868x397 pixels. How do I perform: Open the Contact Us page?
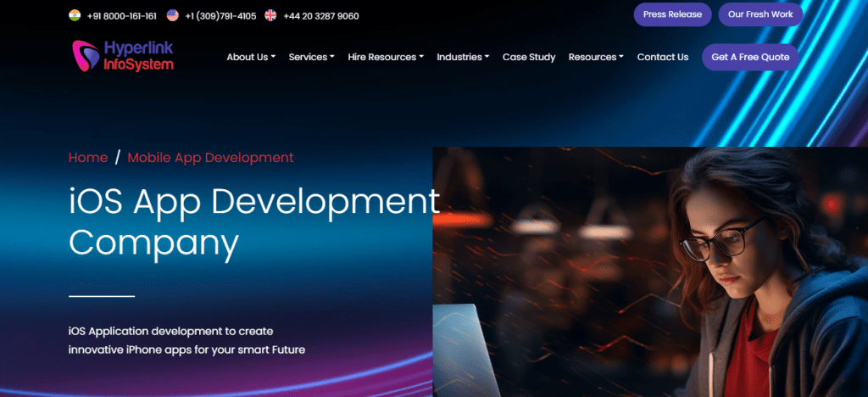[x=662, y=57]
